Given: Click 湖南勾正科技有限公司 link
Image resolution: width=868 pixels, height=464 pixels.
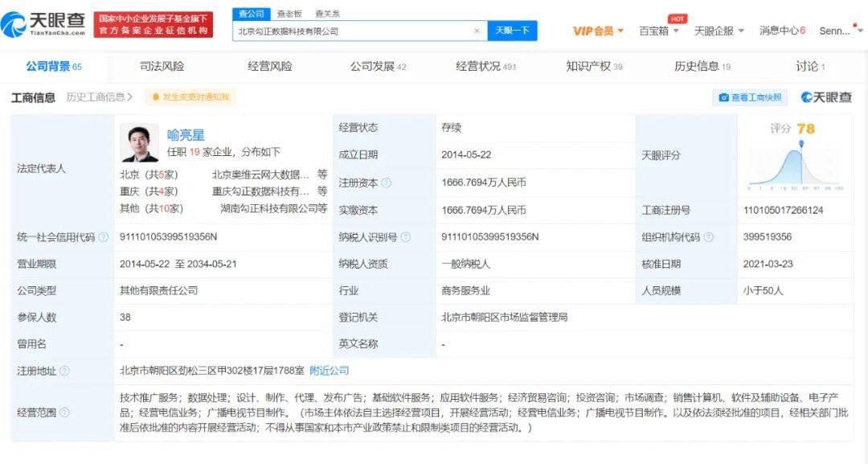Looking at the screenshot, I should [269, 208].
